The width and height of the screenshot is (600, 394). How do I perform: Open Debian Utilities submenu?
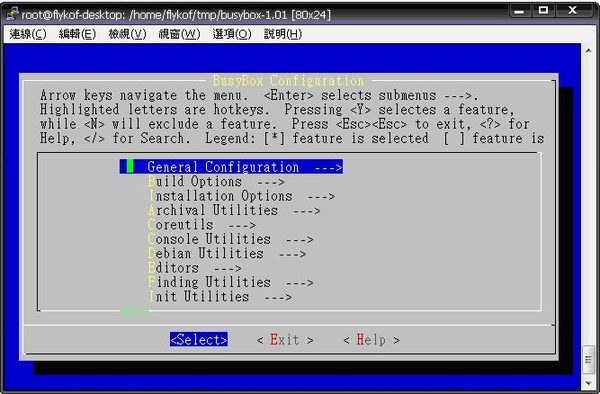(227, 254)
